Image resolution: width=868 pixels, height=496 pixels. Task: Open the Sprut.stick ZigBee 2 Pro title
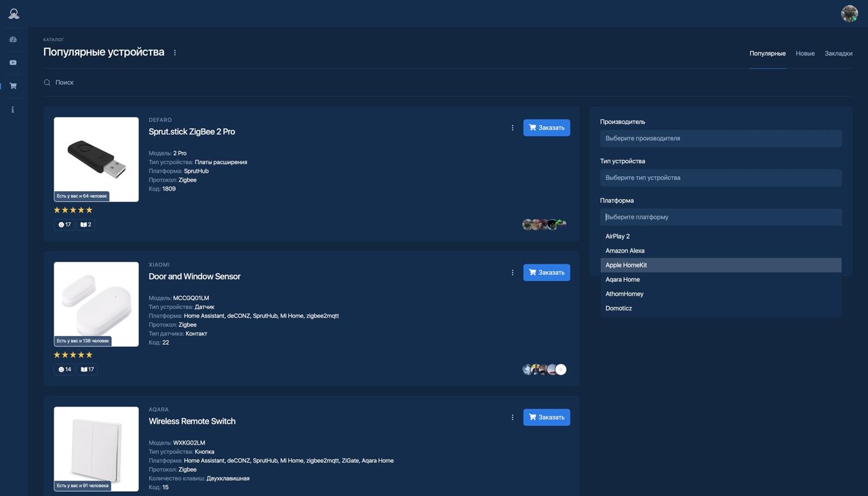[x=192, y=131]
